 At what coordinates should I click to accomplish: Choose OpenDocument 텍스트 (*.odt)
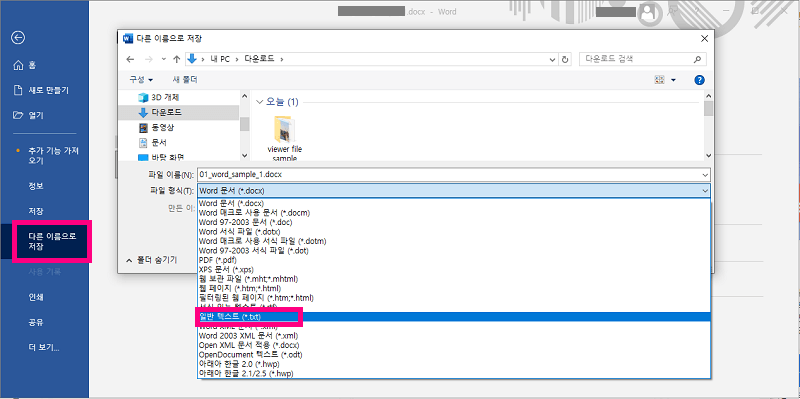pyautogui.click(x=454, y=355)
